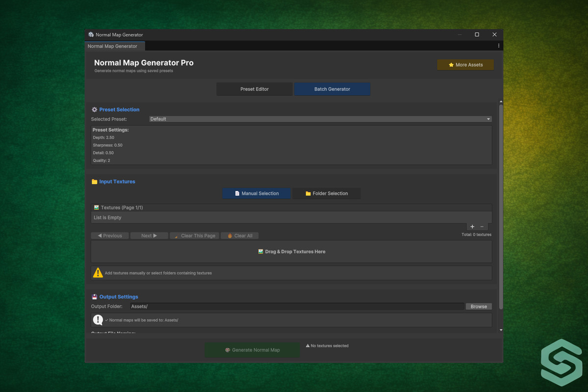Click the exclamation info icon under Output Folder
Viewport: 588px width, 392px height.
tap(98, 320)
